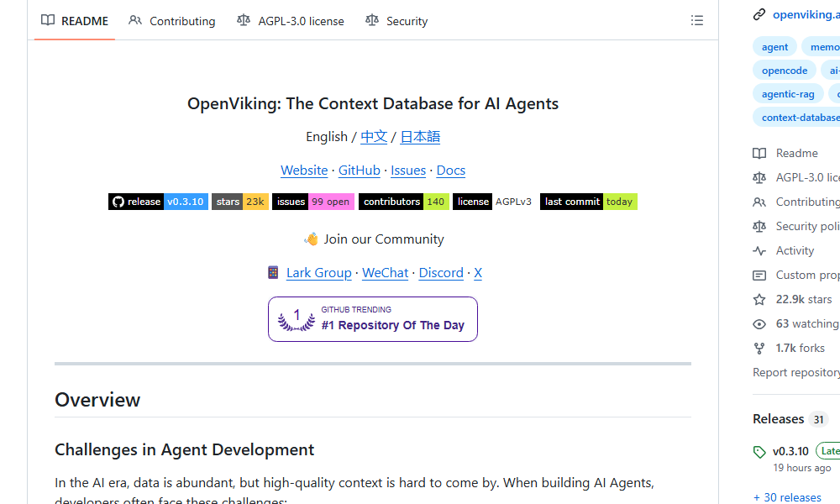Select the agent topic tag
840x504 pixels.
pos(774,46)
